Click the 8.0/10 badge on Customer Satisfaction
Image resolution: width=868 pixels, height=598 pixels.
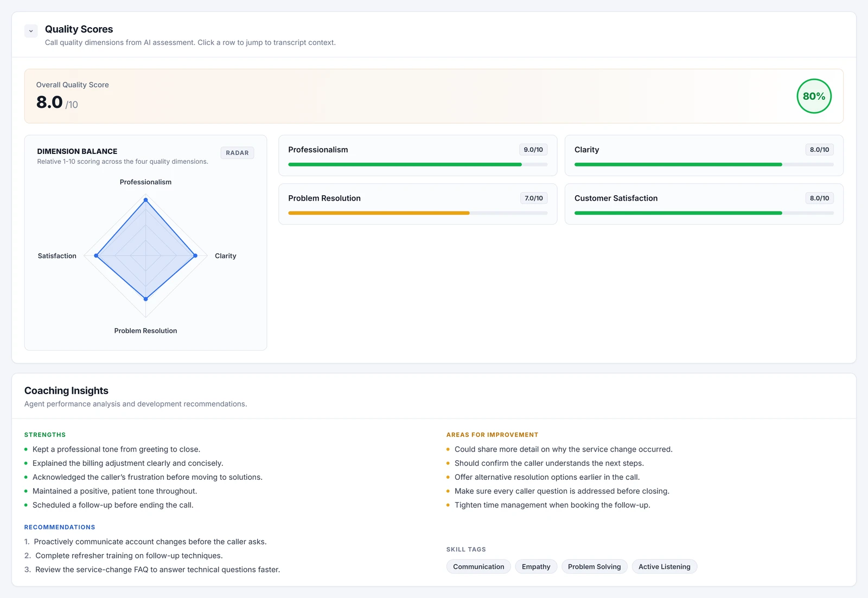[x=819, y=198]
